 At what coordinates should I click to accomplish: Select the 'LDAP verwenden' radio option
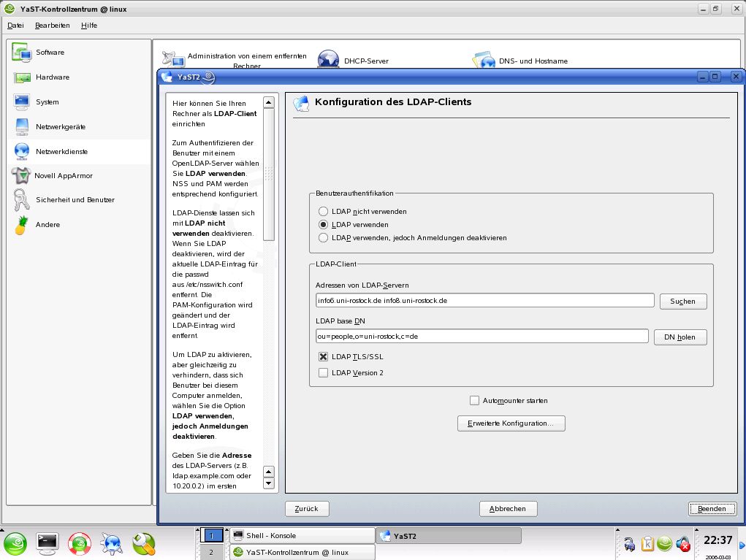(x=324, y=224)
